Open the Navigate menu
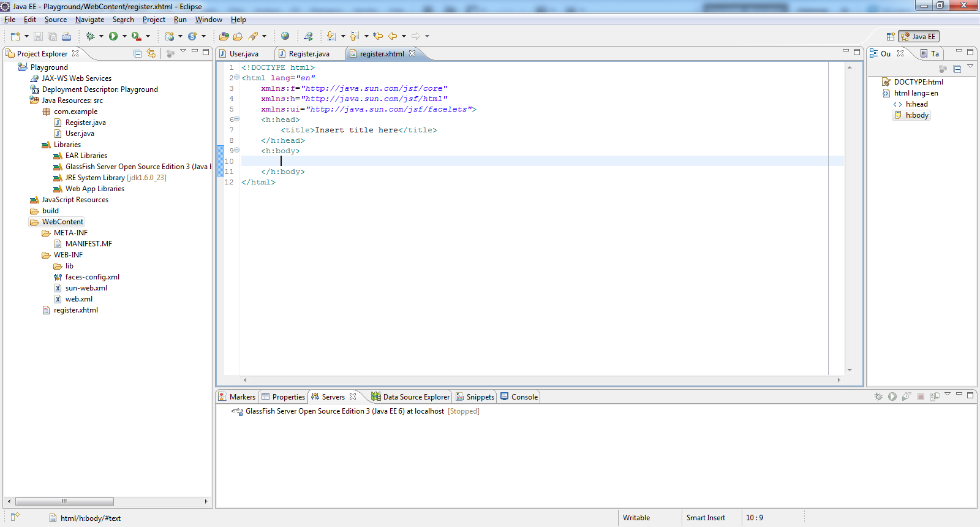 [89, 20]
